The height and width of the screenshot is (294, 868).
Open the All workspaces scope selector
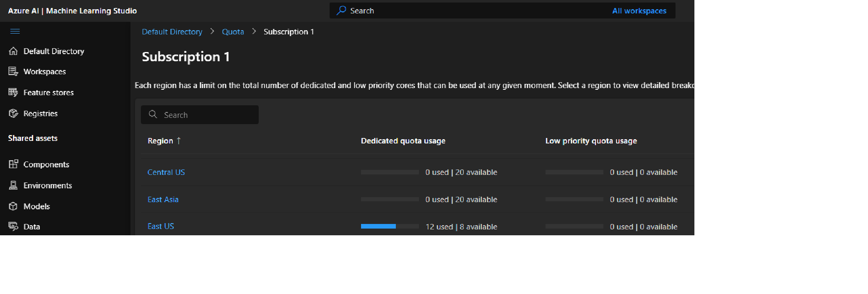(639, 10)
